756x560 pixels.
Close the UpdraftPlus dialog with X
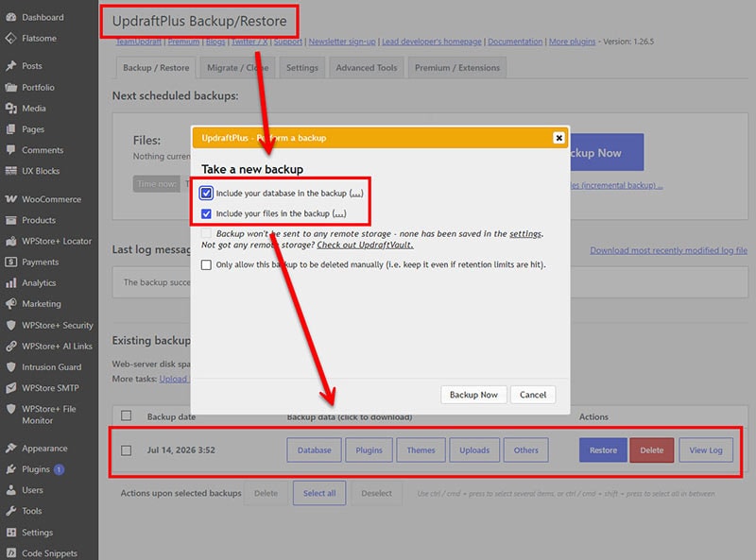pos(558,138)
